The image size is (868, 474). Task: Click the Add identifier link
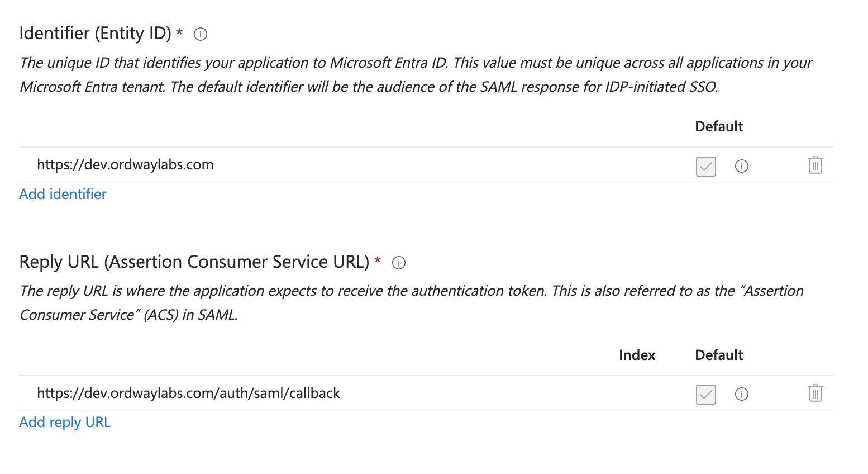63,194
